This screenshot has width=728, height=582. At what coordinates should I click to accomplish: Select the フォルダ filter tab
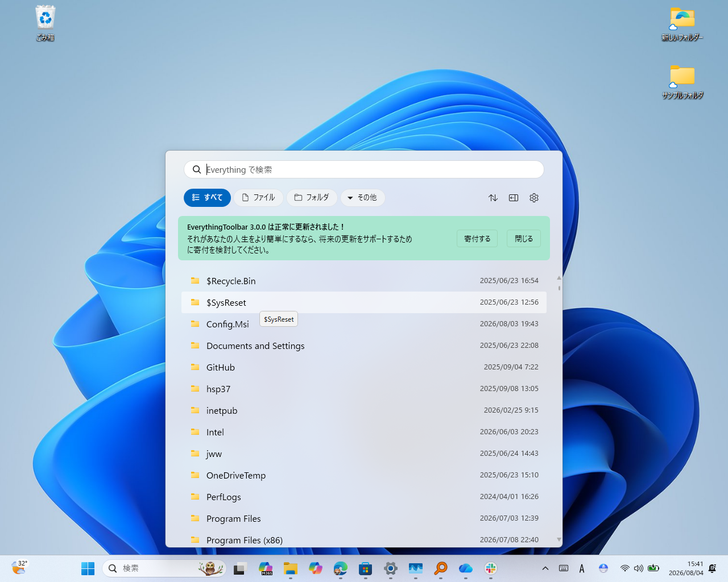pos(312,198)
